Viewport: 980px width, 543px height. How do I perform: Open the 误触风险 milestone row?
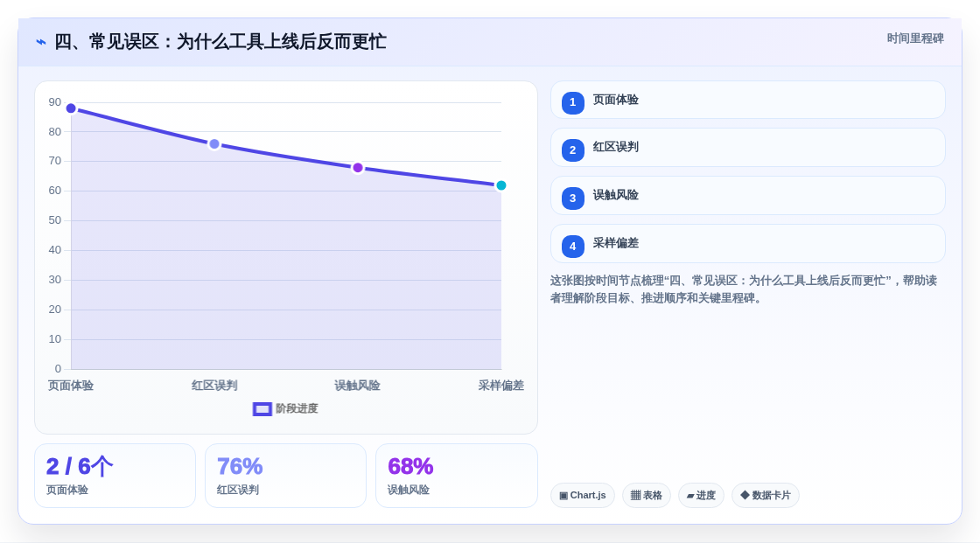tap(747, 196)
